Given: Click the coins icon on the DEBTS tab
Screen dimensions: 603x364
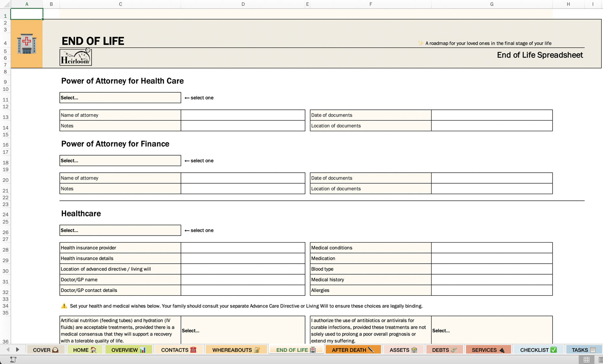Looking at the screenshot, I should tap(455, 349).
